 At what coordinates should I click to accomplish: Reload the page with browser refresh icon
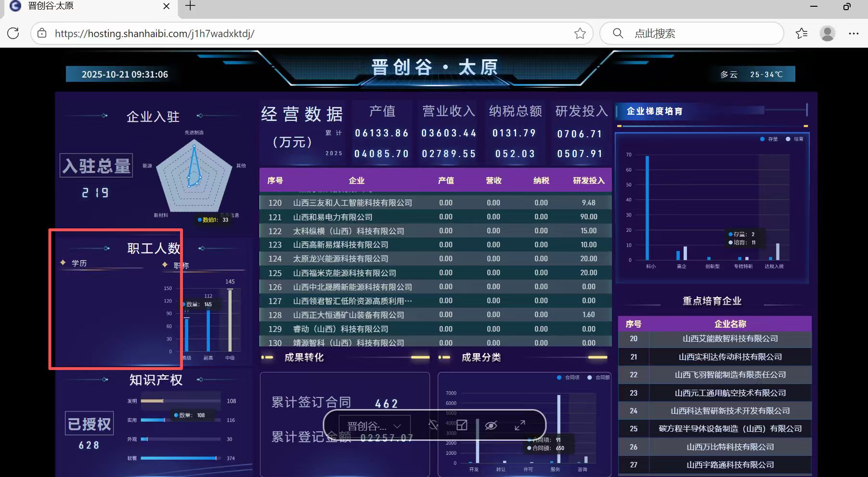pos(13,33)
